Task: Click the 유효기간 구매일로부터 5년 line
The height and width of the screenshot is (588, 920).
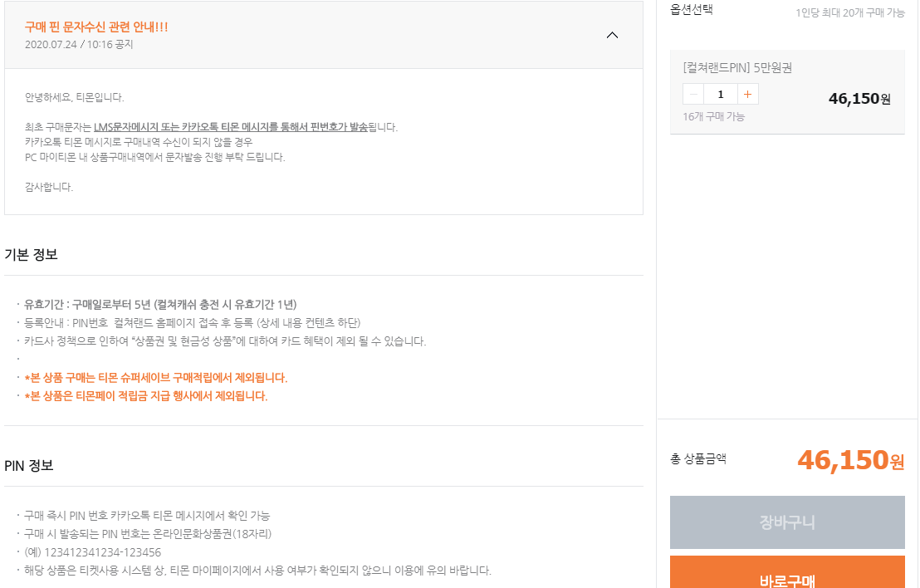Action: 160,304
